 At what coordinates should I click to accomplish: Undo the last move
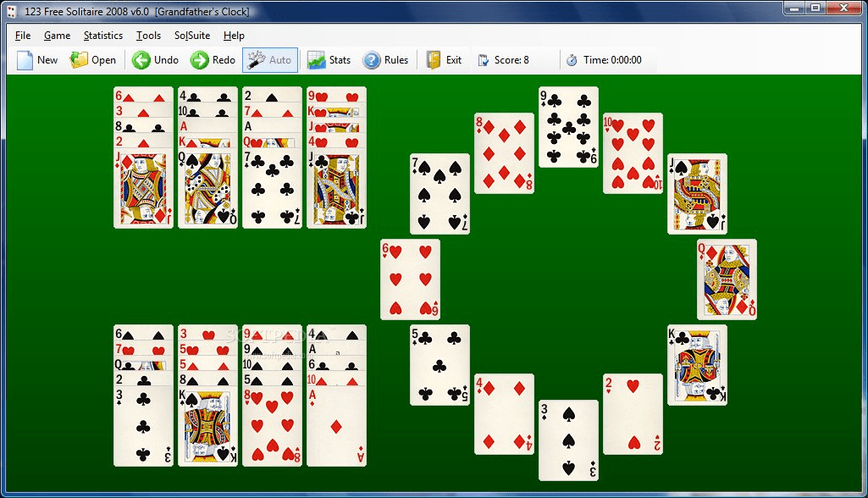click(x=154, y=59)
